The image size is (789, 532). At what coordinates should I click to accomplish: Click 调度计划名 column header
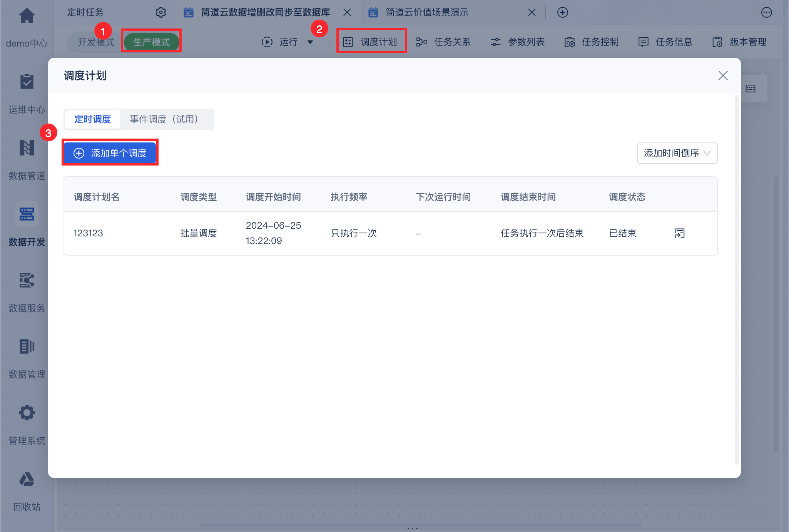tap(97, 197)
